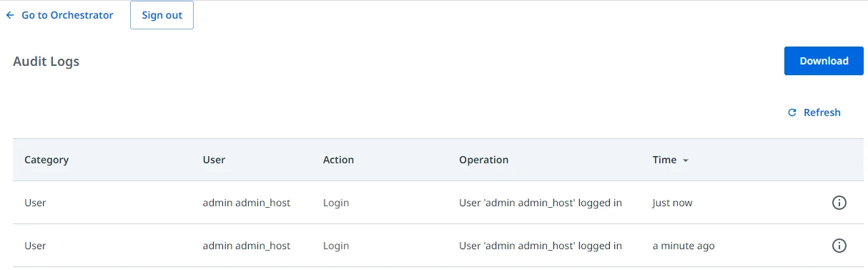
Task: Open details icon for 'Just now' login entry
Action: 839,203
